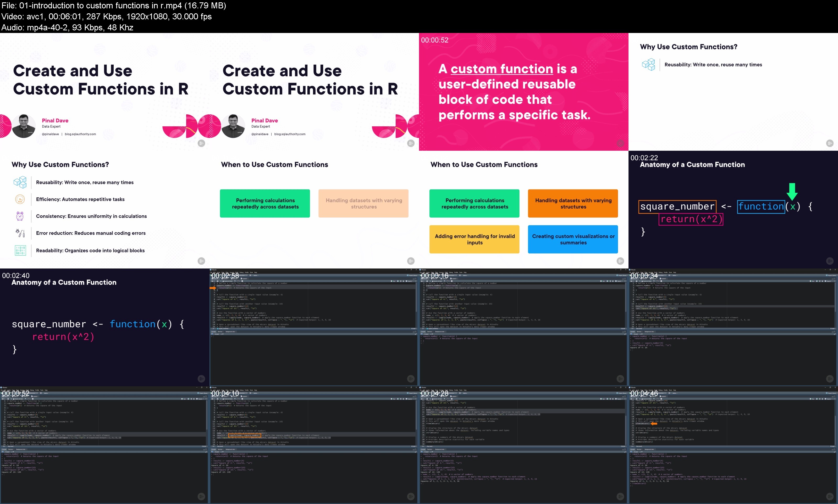Click the bright orange 'Handling datasets with varying structures' box
The width and height of the screenshot is (838, 504).
tap(573, 203)
